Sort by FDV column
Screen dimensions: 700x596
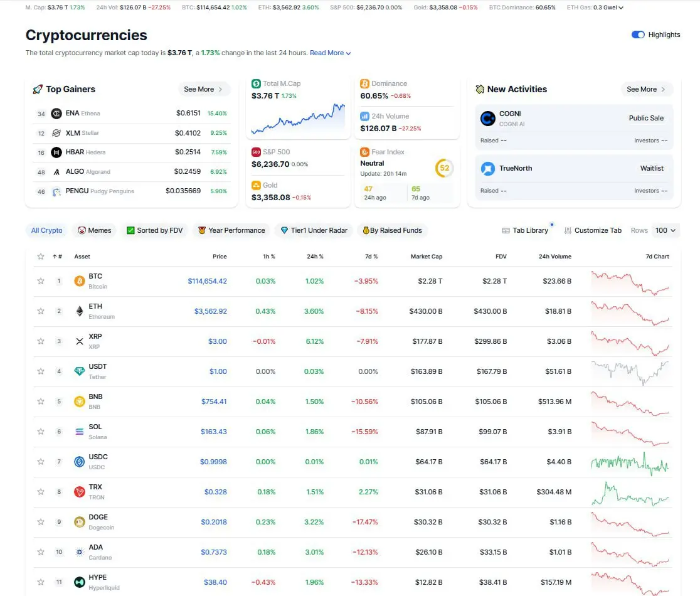(501, 256)
